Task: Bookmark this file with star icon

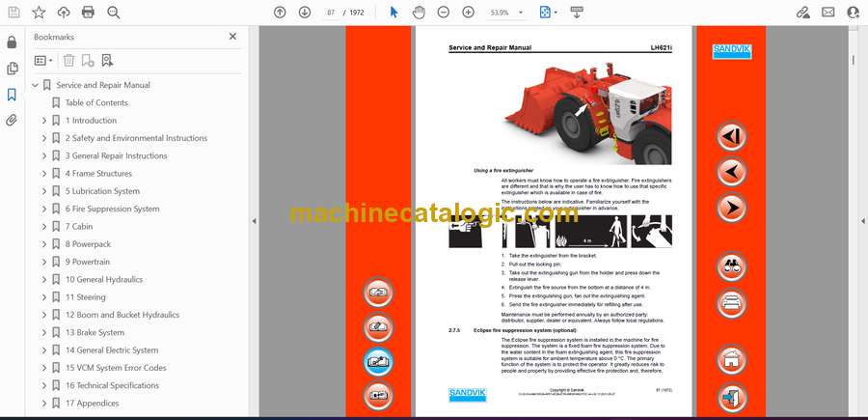Action: (x=39, y=13)
